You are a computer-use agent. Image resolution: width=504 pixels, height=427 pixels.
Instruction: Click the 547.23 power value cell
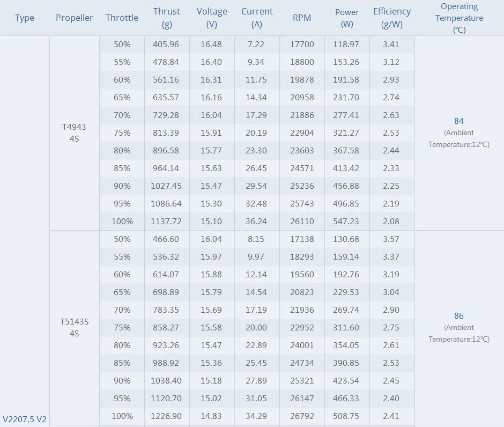pos(347,221)
